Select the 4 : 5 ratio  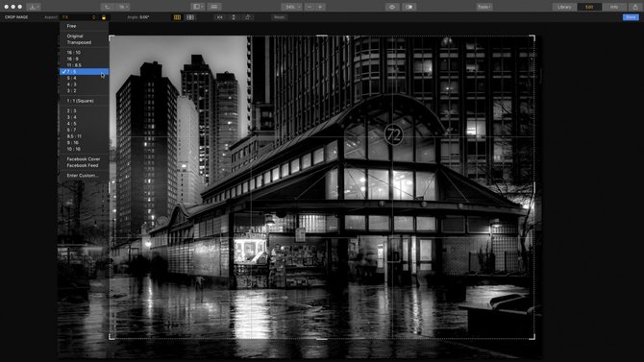click(x=85, y=124)
